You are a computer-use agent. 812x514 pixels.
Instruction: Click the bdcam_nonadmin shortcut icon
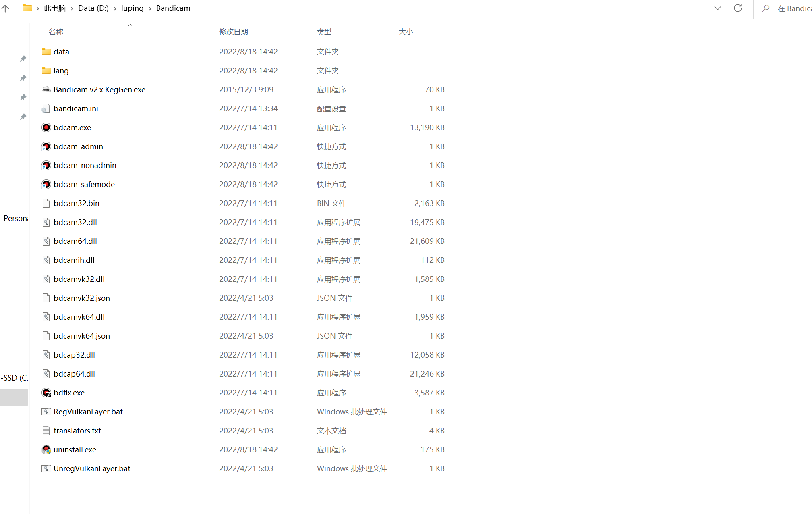46,165
